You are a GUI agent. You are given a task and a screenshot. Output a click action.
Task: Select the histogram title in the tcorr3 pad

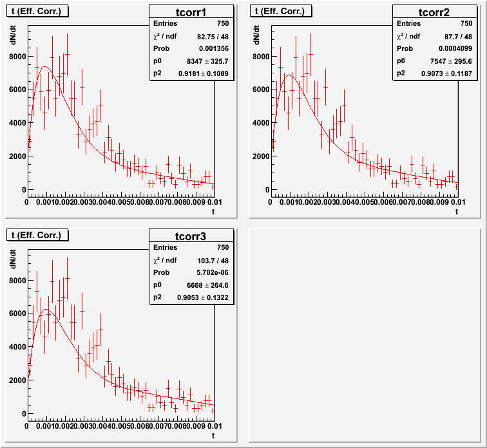(x=35, y=234)
